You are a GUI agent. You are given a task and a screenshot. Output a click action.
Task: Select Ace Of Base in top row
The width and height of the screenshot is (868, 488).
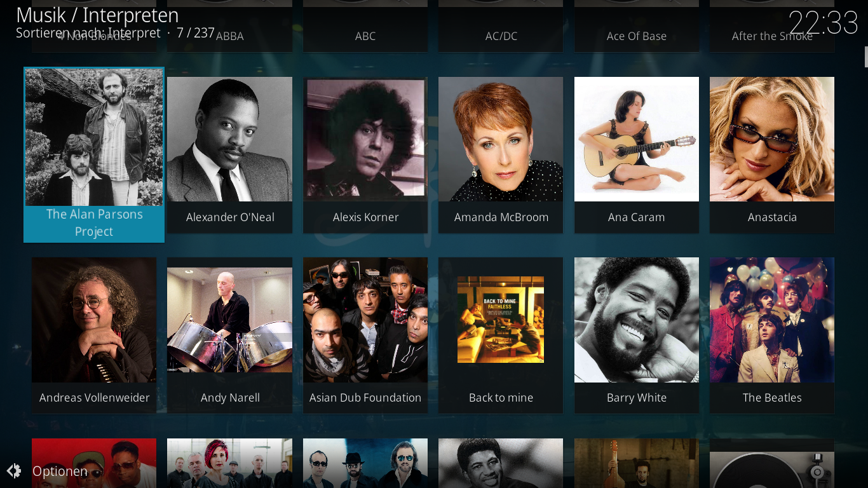(x=637, y=36)
